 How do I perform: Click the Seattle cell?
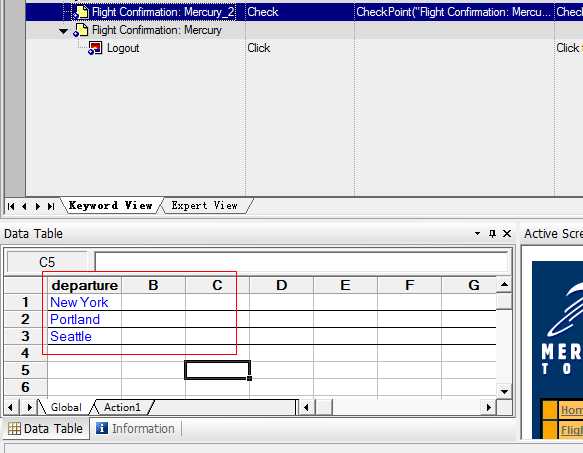[85, 336]
